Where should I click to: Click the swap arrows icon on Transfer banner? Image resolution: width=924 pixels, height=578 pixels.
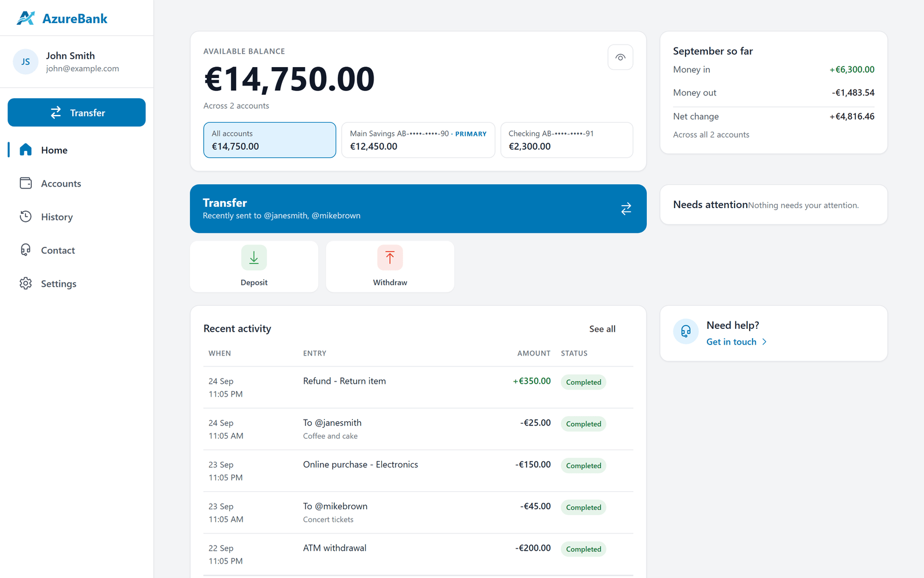[x=626, y=209]
